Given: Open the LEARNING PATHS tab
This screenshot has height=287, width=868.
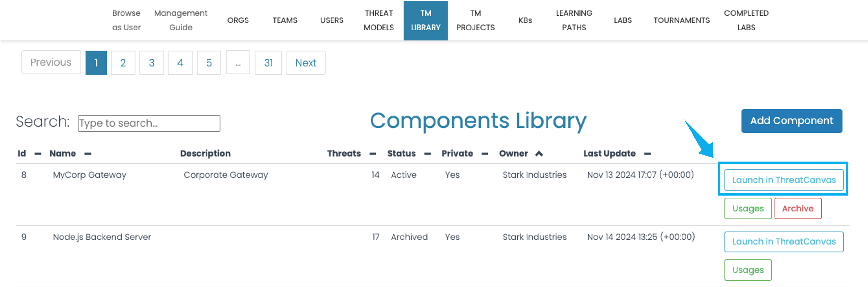Looking at the screenshot, I should pos(574,20).
